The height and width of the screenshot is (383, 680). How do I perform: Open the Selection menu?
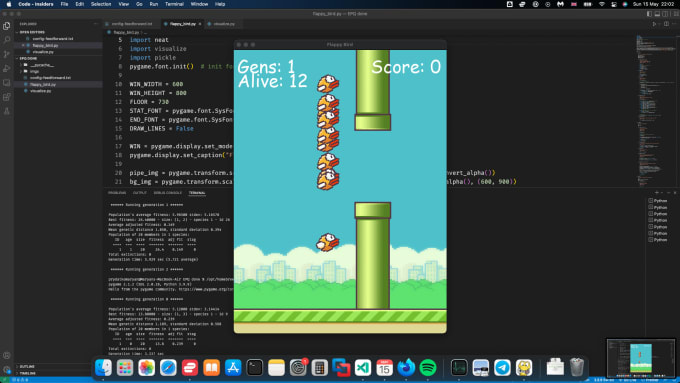coord(101,4)
